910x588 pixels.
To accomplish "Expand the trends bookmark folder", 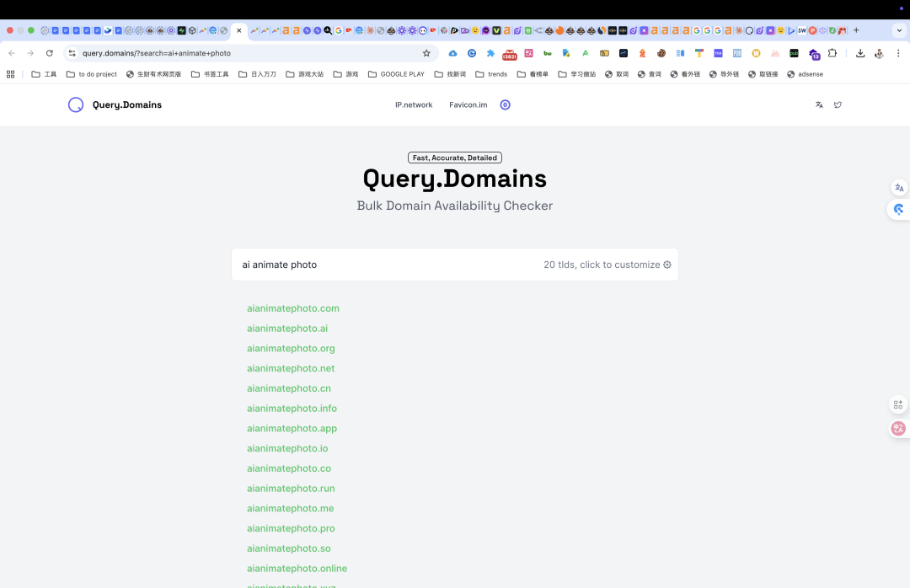I will pos(491,74).
